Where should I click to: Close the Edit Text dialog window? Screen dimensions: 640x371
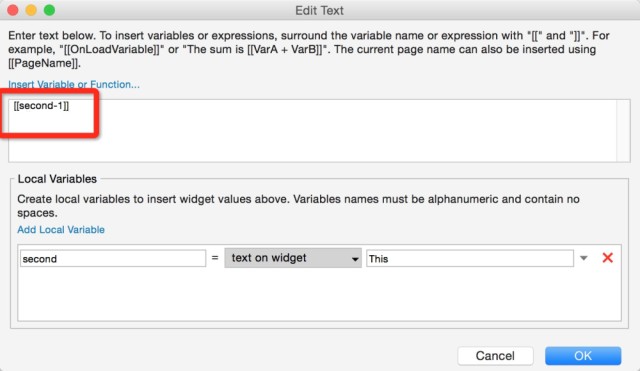point(13,10)
